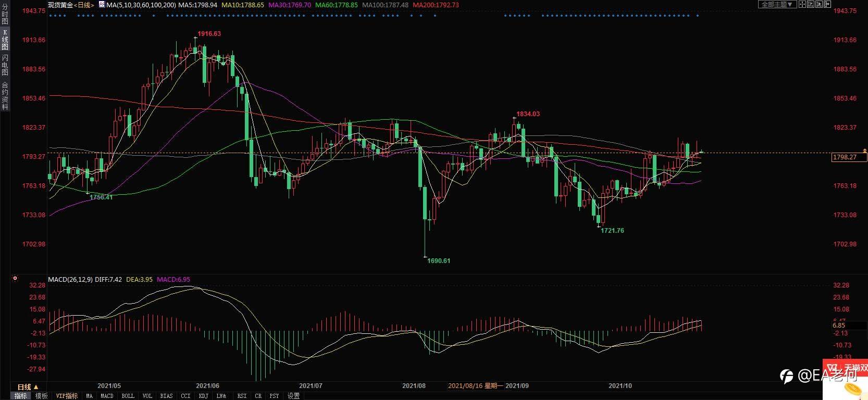Open the 全部主题 dropdown
Image resolution: width=868 pixels, height=400 pixels.
click(777, 4)
